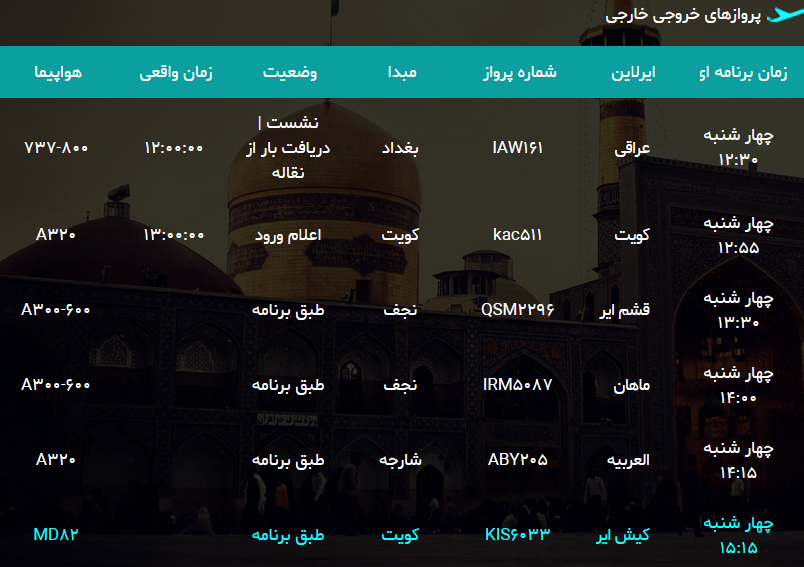Screen dimensions: 804x567
Task: Click airline ماهان
Action: point(632,385)
